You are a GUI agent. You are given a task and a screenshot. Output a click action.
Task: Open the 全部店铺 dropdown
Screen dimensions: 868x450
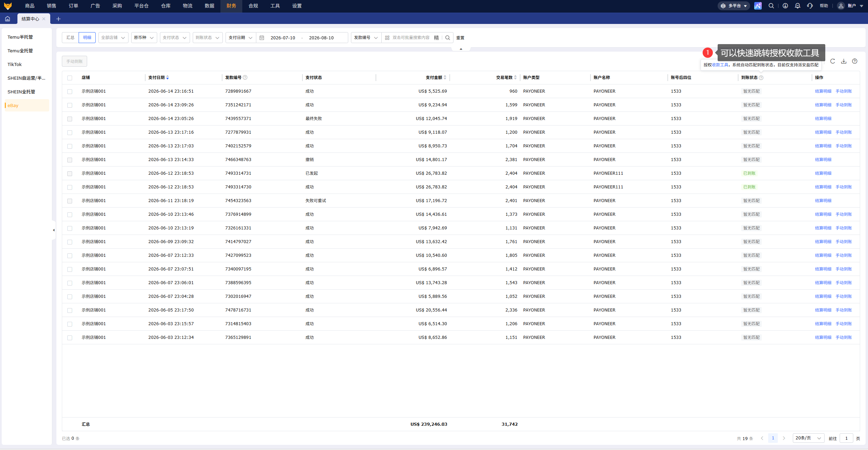point(113,38)
